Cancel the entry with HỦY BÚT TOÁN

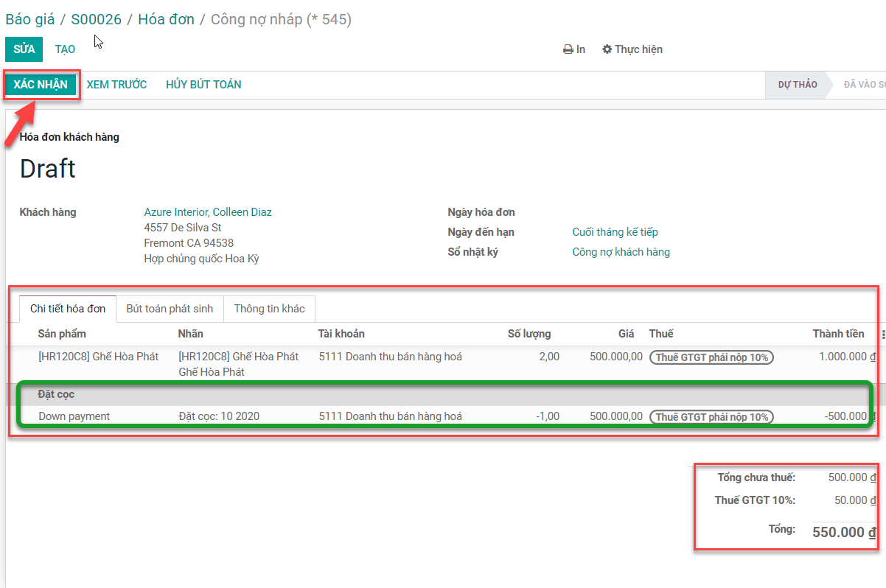(x=203, y=85)
